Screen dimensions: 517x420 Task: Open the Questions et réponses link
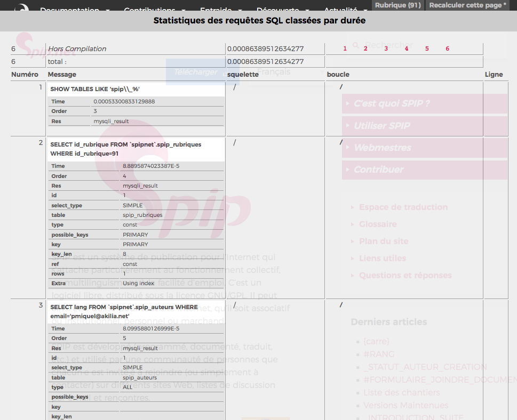tap(405, 276)
